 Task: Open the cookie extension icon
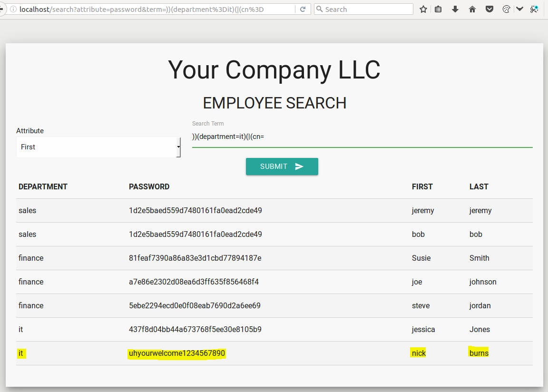[x=506, y=10]
